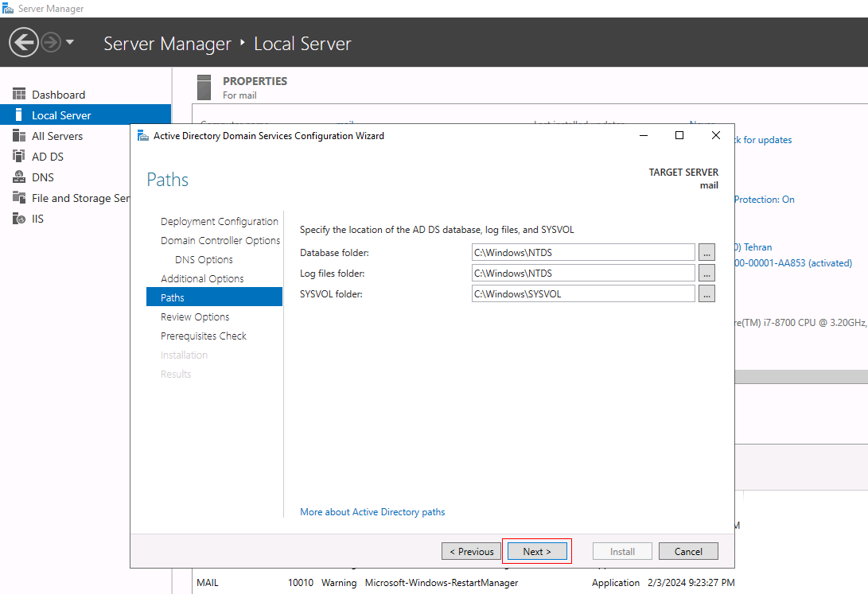
Task: Open All Servers in the sidebar
Action: point(57,136)
